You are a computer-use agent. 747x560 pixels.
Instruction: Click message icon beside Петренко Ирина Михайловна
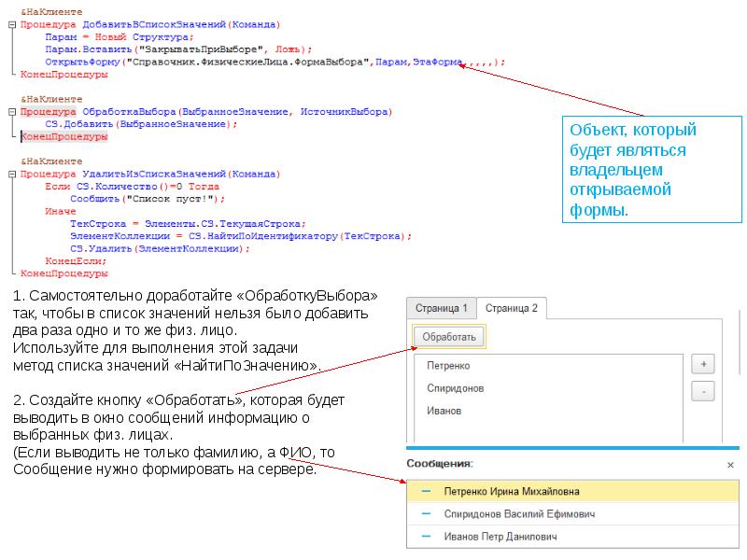click(x=428, y=491)
